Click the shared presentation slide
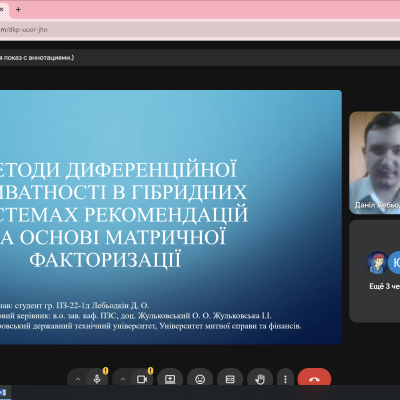Viewport: 400px width, 400px height. pos(171,217)
